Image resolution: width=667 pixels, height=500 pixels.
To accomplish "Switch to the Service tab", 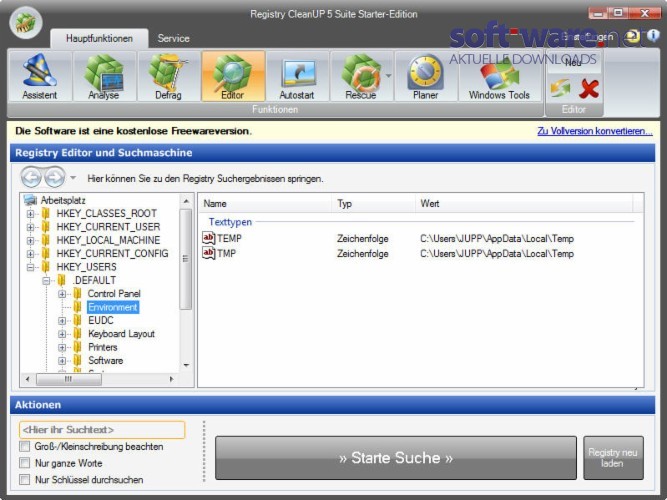I will [x=173, y=38].
